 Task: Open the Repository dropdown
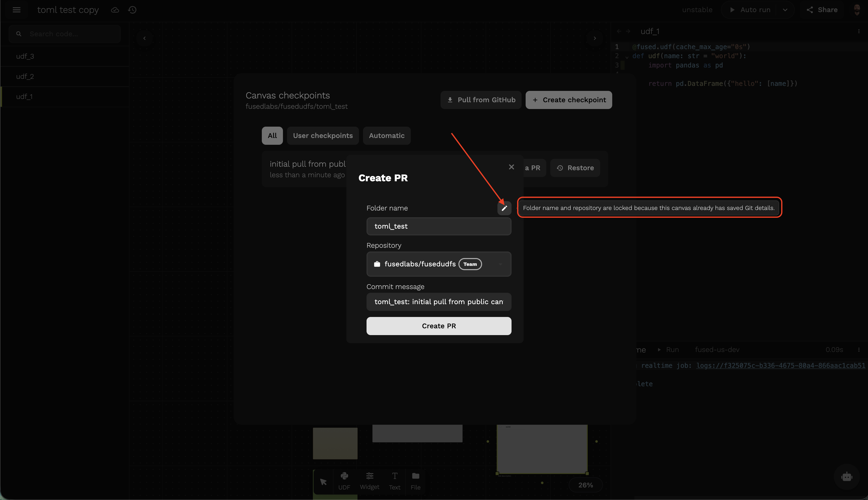[x=439, y=264]
